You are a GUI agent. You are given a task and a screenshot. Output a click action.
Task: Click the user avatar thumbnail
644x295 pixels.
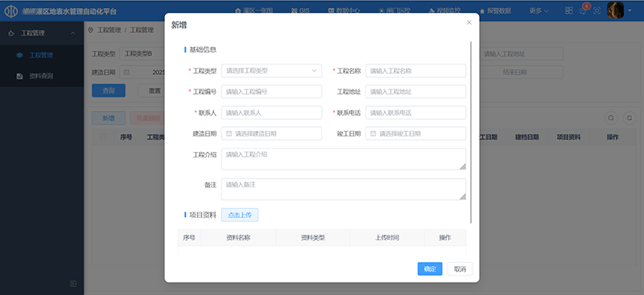(615, 10)
